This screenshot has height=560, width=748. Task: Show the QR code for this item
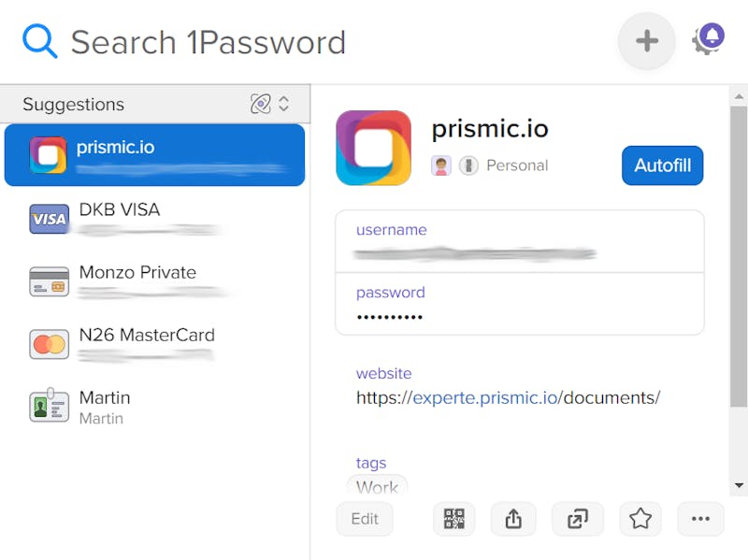coord(453,519)
